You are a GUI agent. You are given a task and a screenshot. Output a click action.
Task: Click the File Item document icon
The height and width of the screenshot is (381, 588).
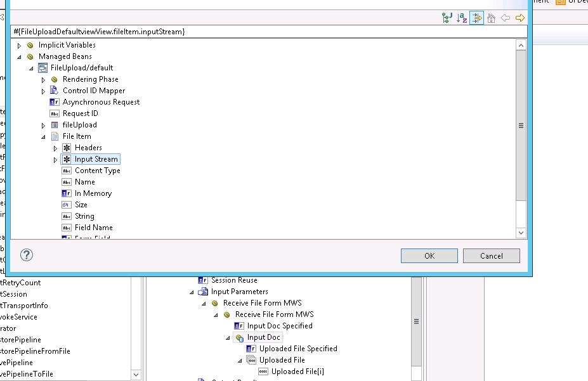coord(55,136)
